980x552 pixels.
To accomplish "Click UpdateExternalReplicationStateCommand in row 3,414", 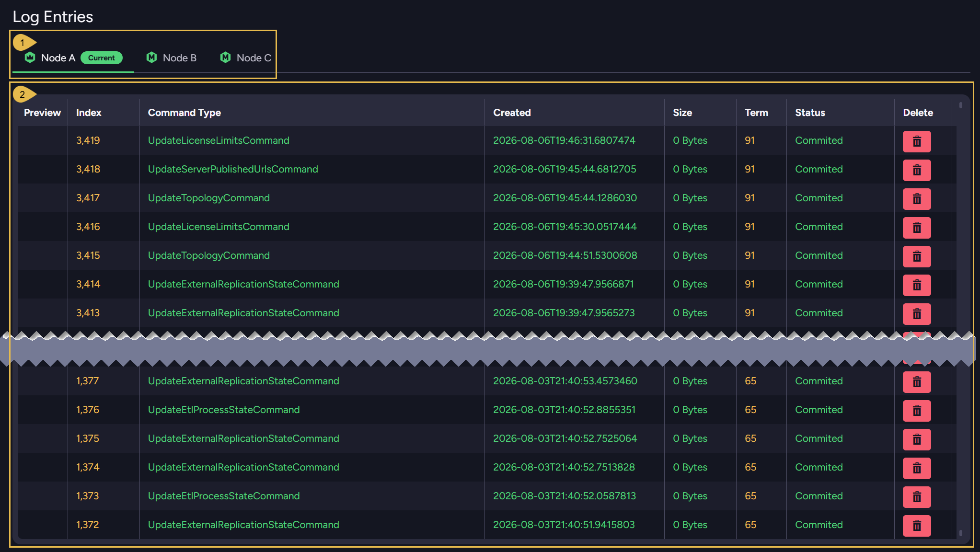I will click(x=243, y=284).
